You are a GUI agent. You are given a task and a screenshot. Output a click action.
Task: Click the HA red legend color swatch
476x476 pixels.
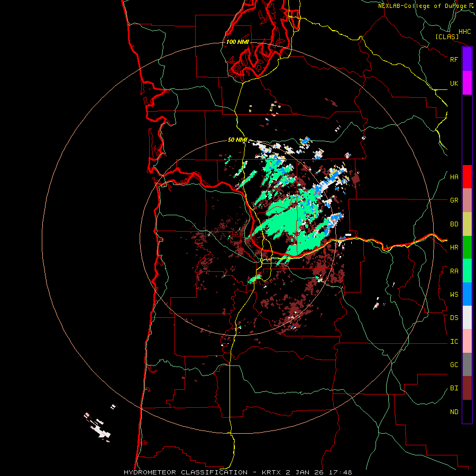point(467,177)
